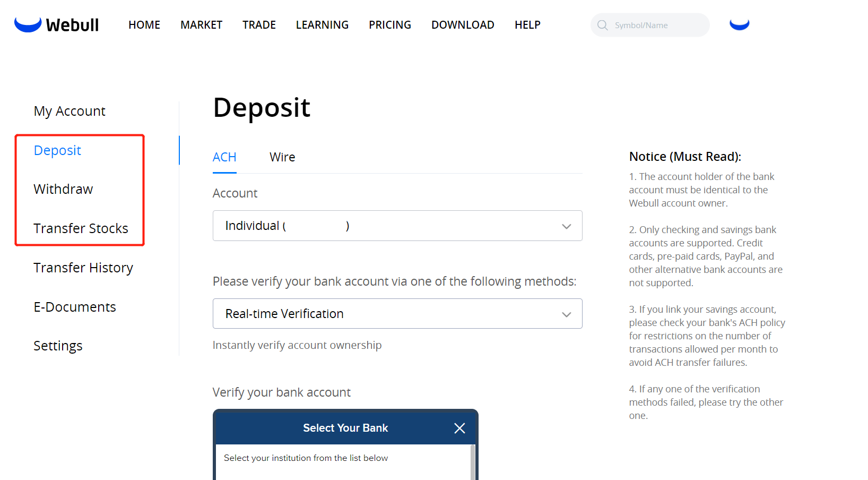
Task: Open the MARKET menu item
Action: click(201, 25)
